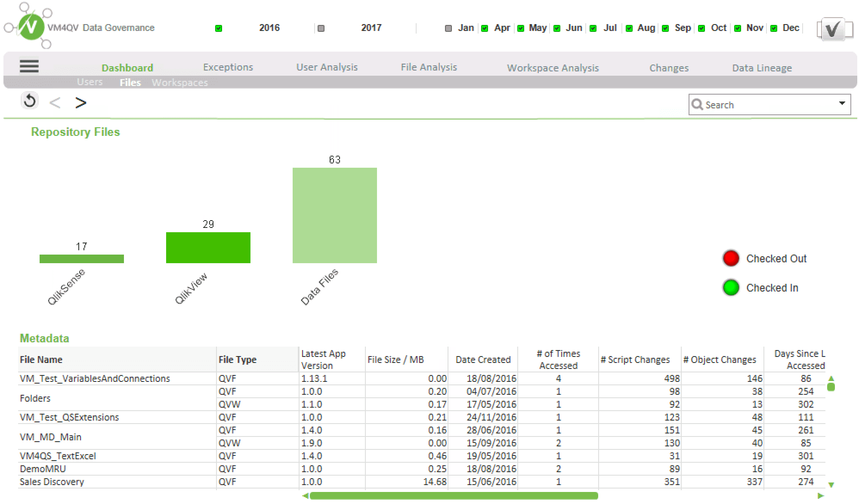
Task: Select the QlikView bar in chart
Action: coord(208,248)
